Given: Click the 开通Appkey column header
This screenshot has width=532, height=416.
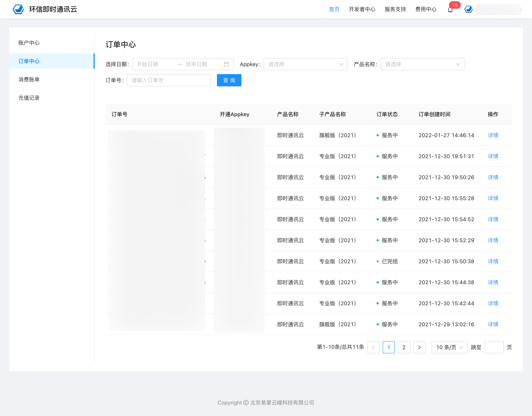Looking at the screenshot, I should click(234, 114).
